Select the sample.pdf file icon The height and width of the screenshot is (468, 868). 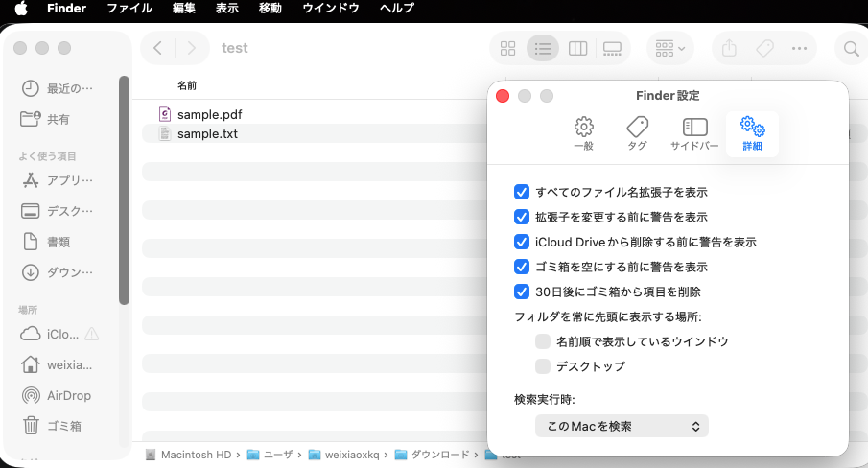165,114
